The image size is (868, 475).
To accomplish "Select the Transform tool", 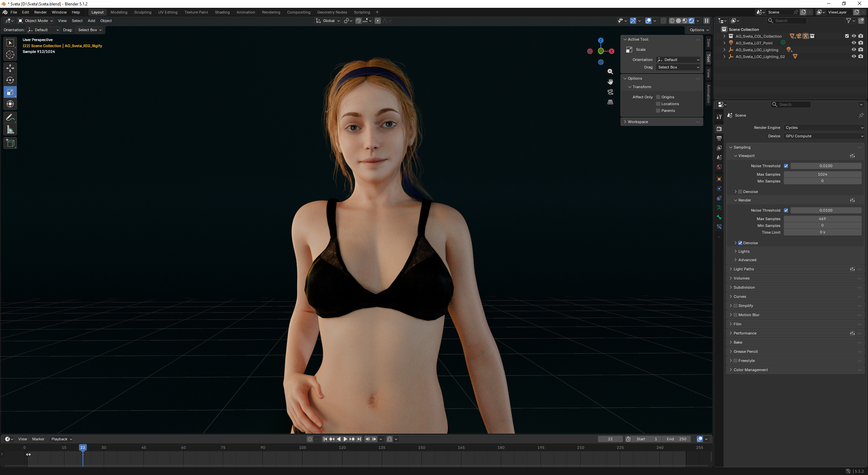I will coord(10,104).
